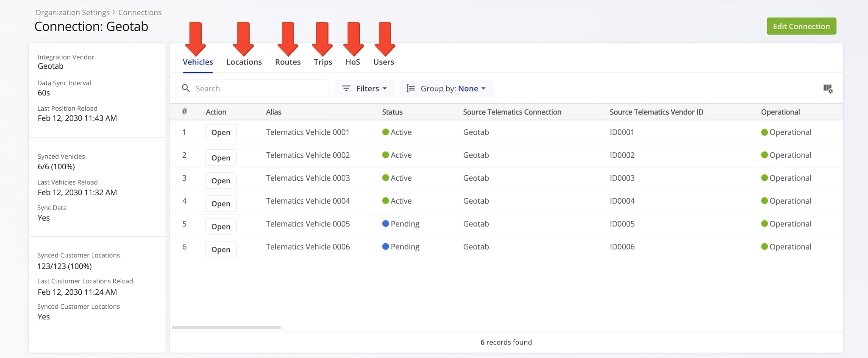Click the search magnifier icon
The width and height of the screenshot is (868, 358).
click(186, 88)
